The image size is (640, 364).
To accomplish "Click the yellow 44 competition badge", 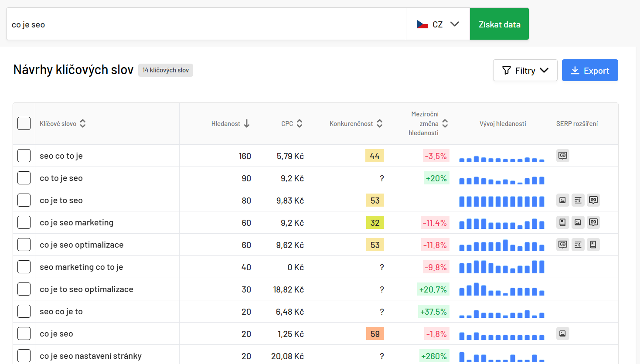I will pos(374,156).
